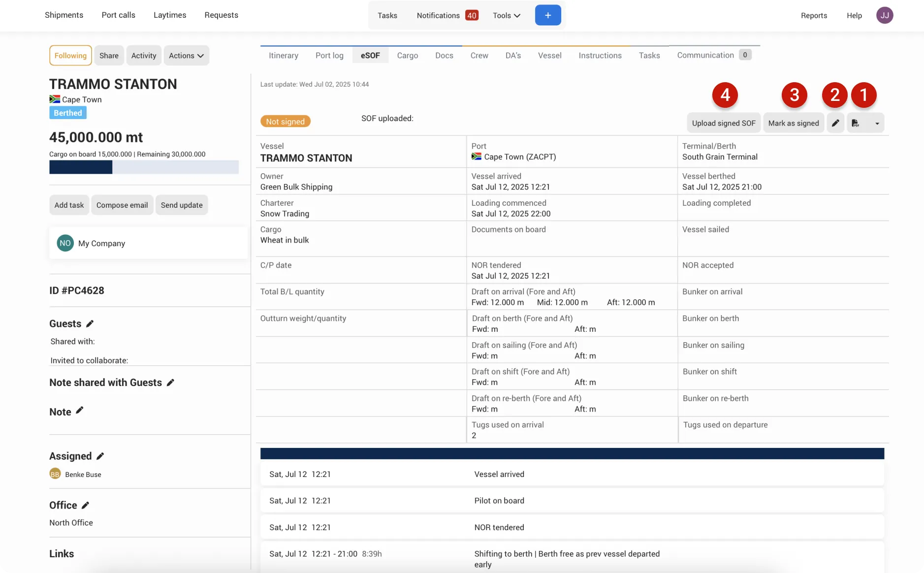Click the export PDF document icon
Viewport: 924px width, 573px height.
point(856,123)
